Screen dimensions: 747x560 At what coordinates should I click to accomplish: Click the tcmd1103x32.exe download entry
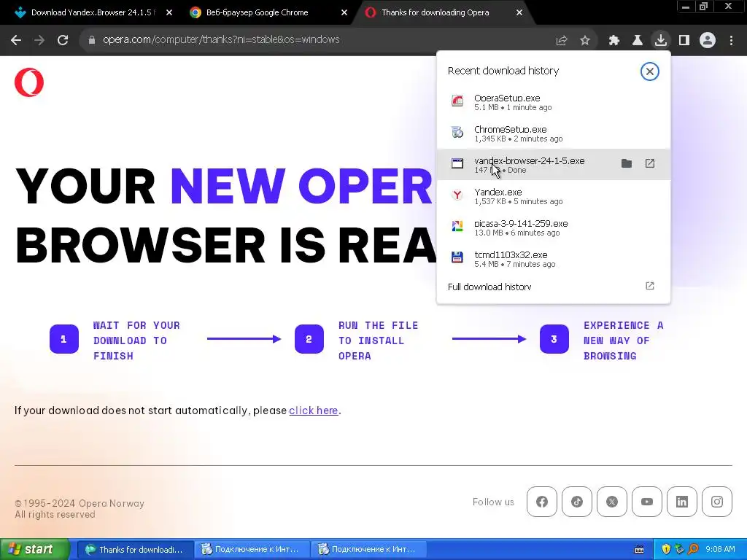[553, 259]
